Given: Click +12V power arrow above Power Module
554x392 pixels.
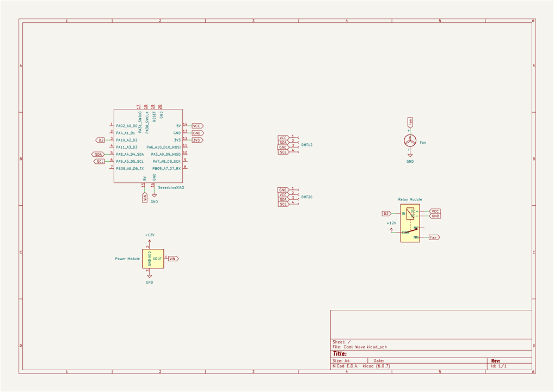Looking at the screenshot, I should (x=150, y=241).
